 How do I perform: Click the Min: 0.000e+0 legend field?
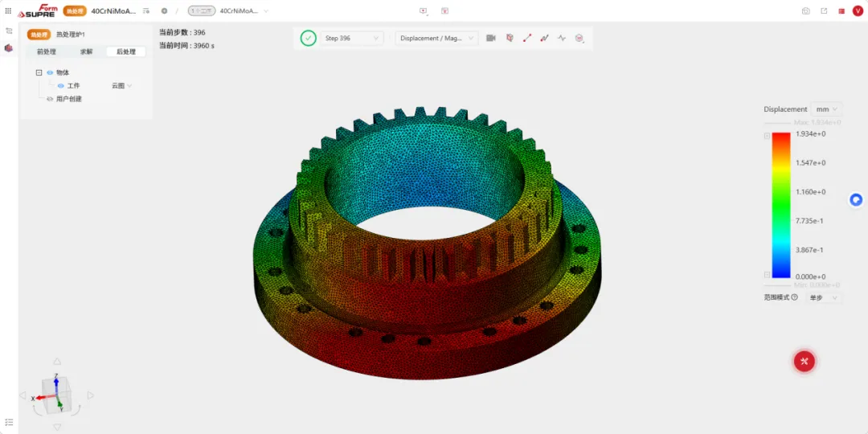tap(817, 285)
